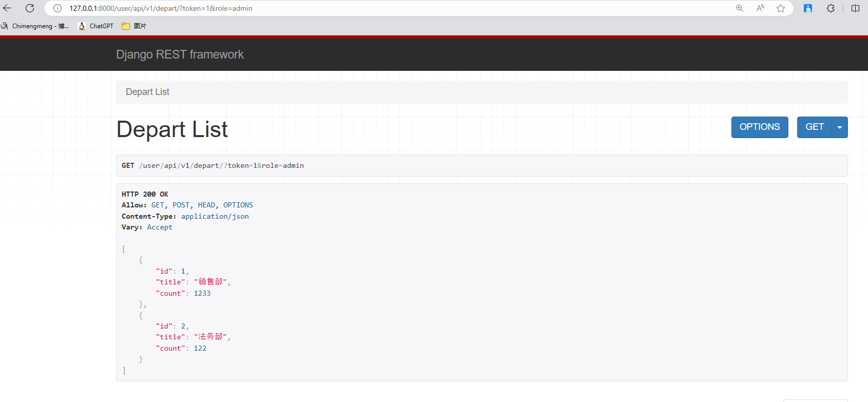Reload the page with the refresh icon

coord(30,8)
